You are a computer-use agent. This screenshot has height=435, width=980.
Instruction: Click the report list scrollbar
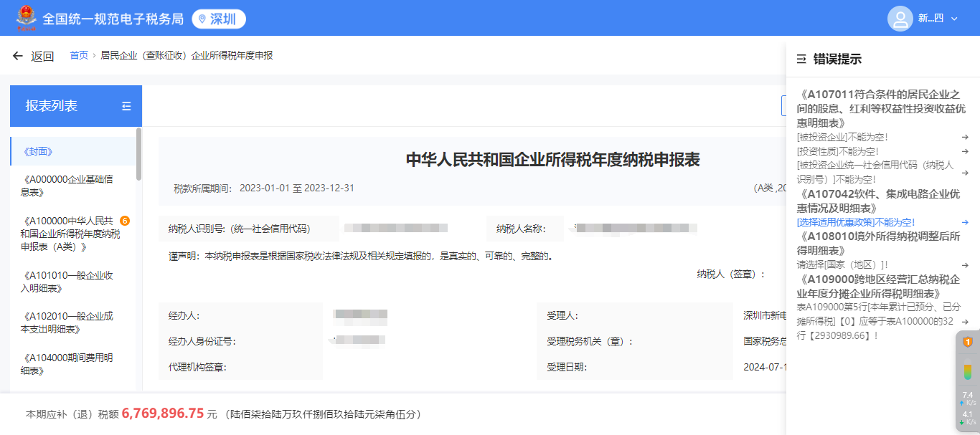click(x=138, y=153)
